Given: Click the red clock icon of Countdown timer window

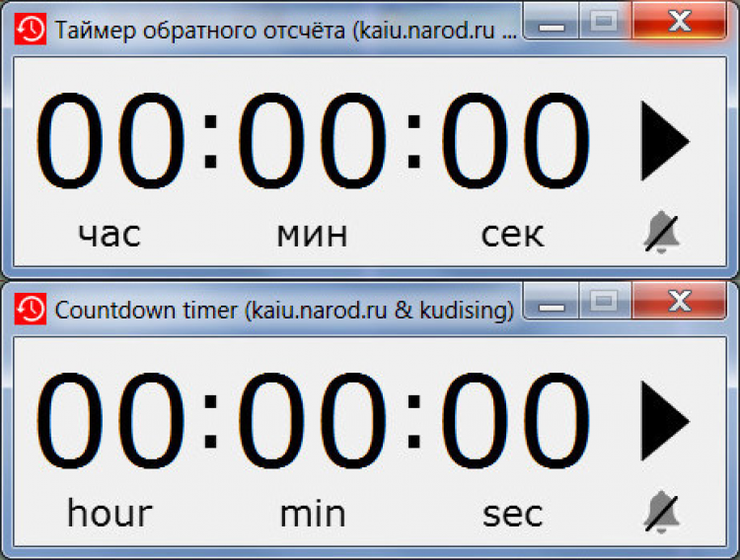Looking at the screenshot, I should point(31,309).
